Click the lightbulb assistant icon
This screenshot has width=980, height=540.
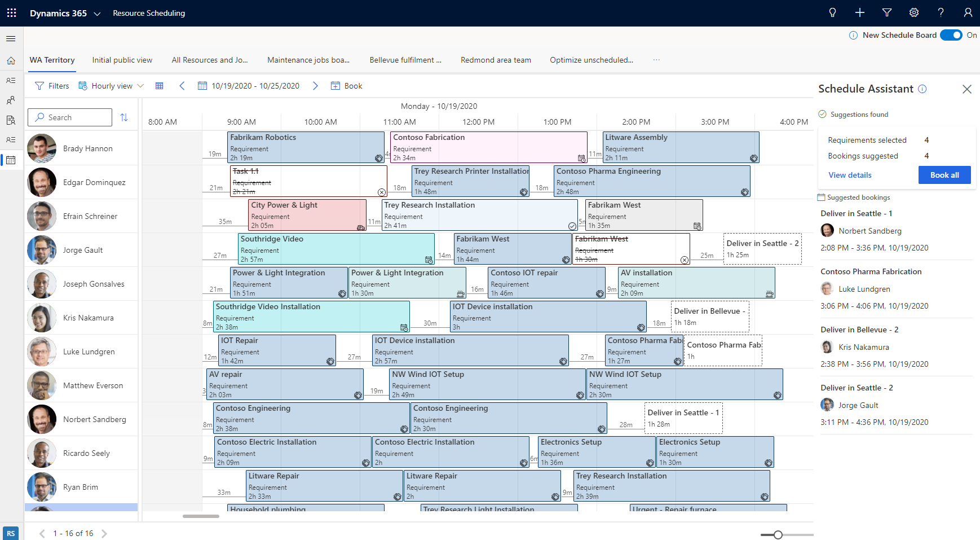tap(832, 12)
